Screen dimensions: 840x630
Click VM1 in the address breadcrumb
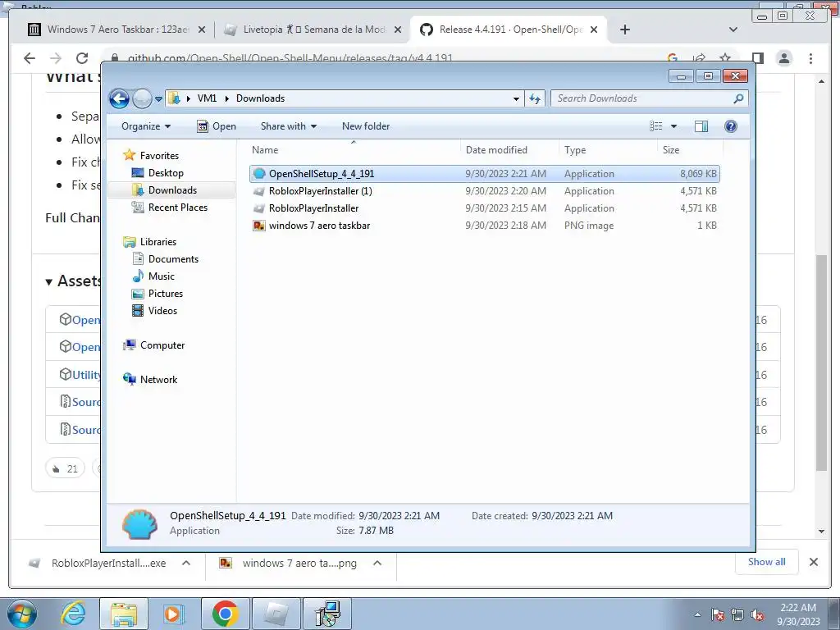click(x=207, y=98)
